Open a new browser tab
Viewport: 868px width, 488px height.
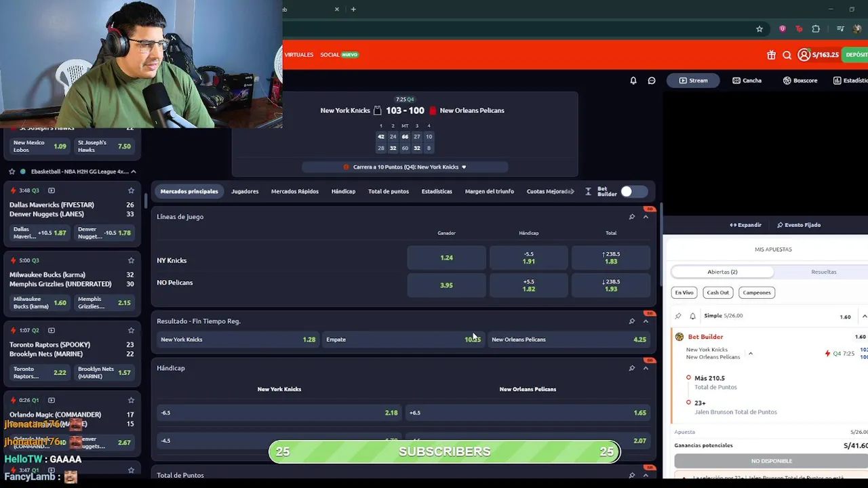[x=353, y=9]
